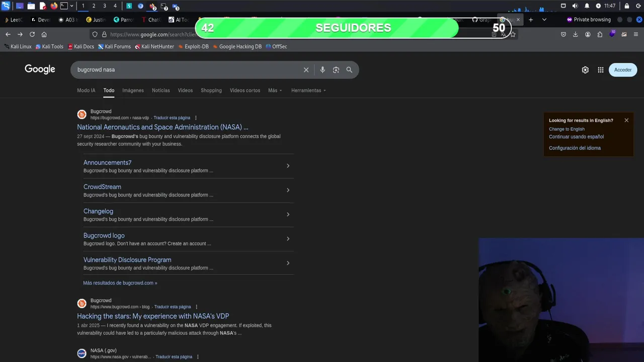Click the lock screen icon in the panel
This screenshot has height=362, width=644.
626,6
